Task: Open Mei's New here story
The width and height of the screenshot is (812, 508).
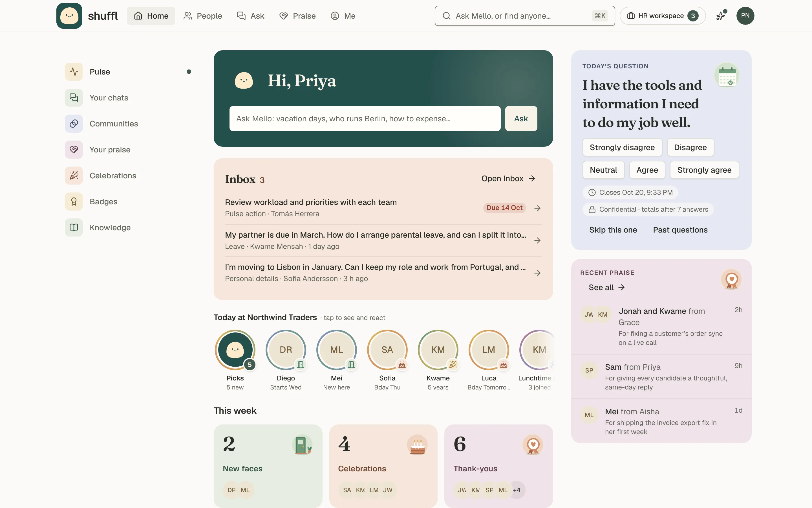Action: click(x=337, y=360)
